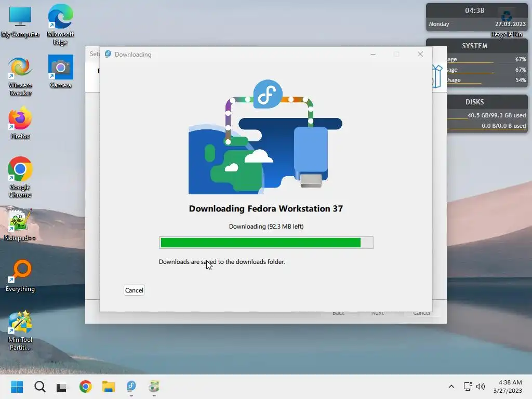The width and height of the screenshot is (532, 399).
Task: Select Fedora Media Writer taskbar icon
Action: (x=131, y=387)
